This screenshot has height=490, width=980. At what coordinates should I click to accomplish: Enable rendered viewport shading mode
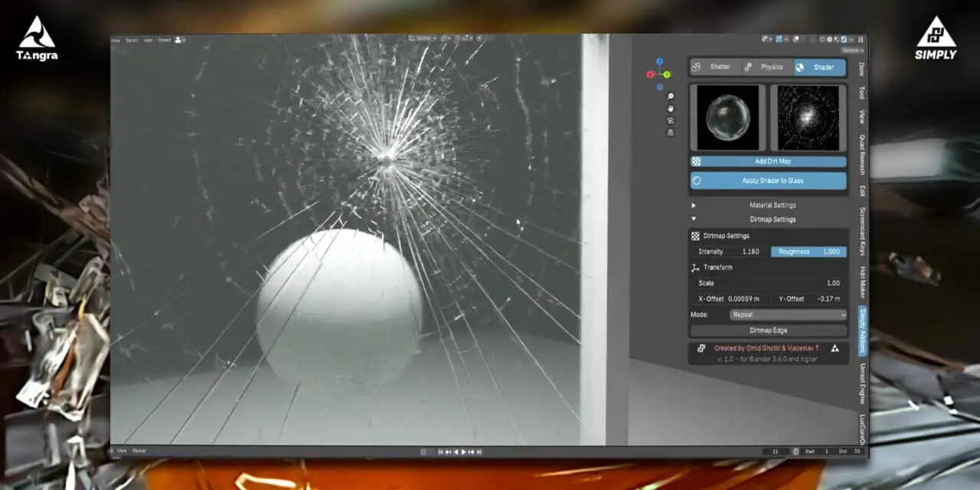point(851,39)
